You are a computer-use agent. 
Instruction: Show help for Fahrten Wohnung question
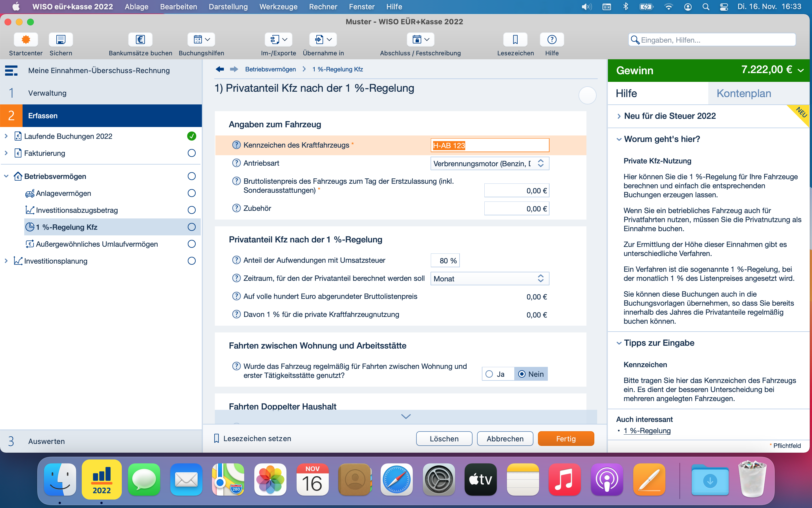click(236, 366)
